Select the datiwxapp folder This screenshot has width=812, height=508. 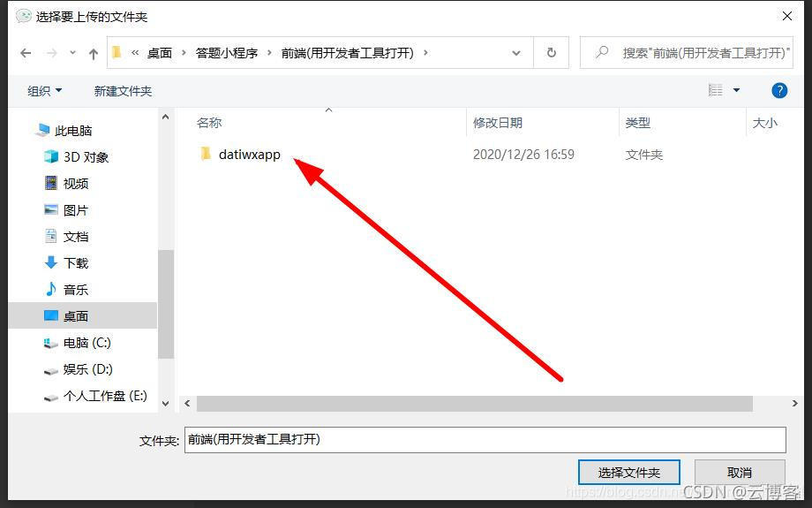pyautogui.click(x=249, y=154)
